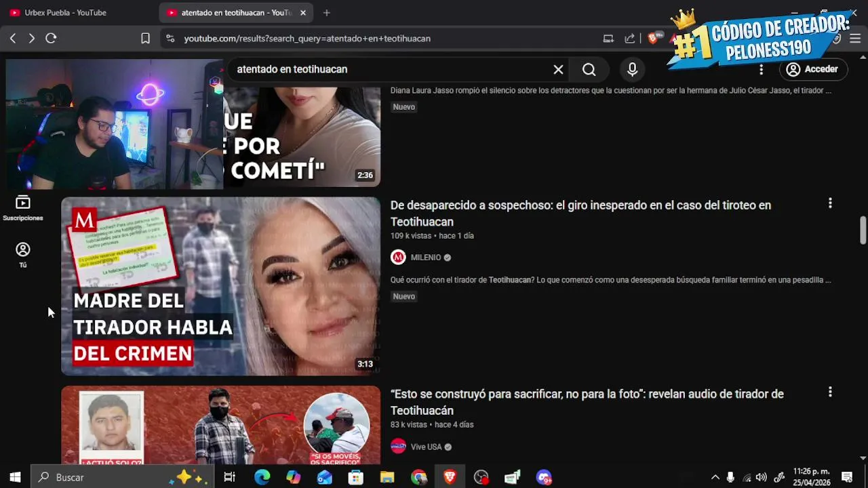The height and width of the screenshot is (488, 868).
Task: Click the 109 k vistas view count
Action: [x=411, y=236]
